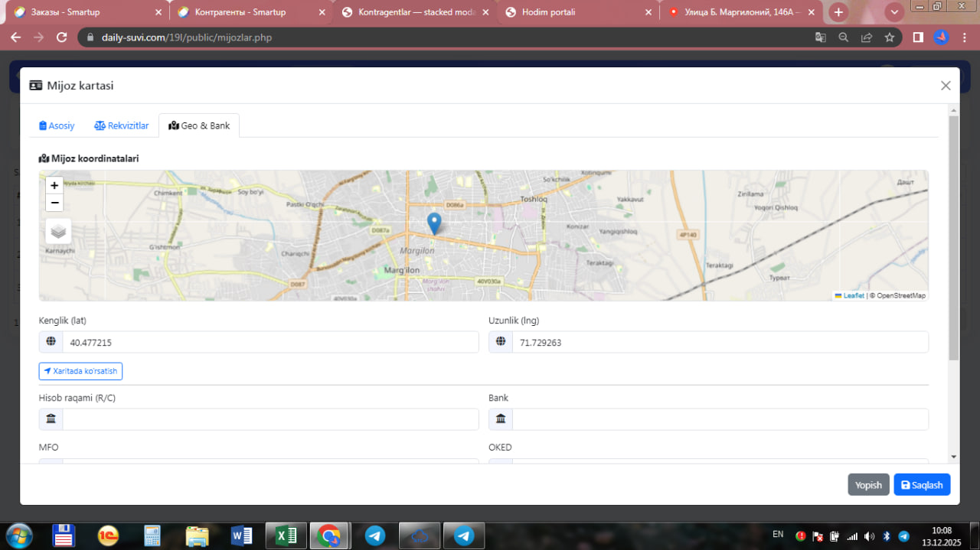Click the Yopish button

(868, 485)
